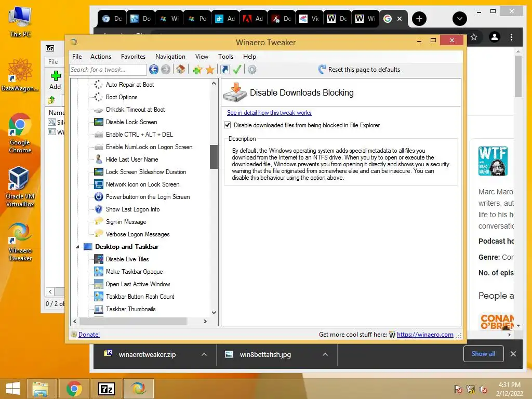This screenshot has height=399, width=532.
Task: Expand winaerotweaker.zip download options chevron
Action: click(204, 354)
